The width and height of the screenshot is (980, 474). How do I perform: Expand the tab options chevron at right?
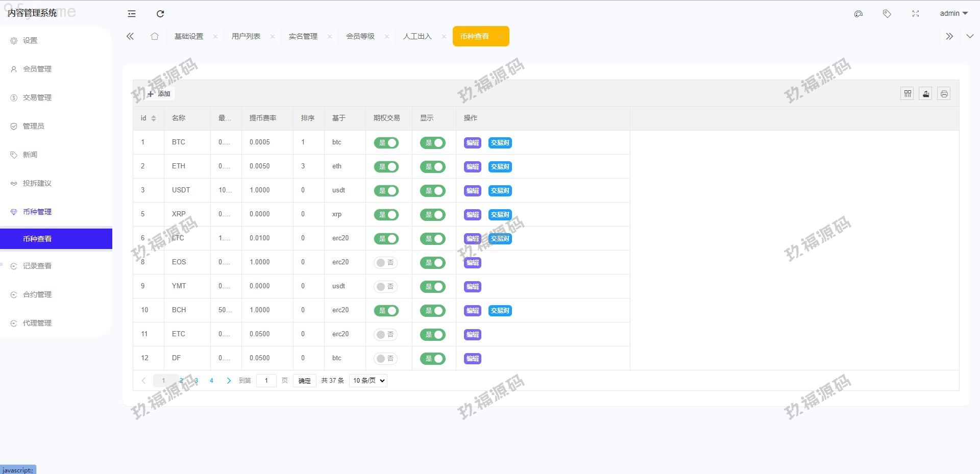point(970,36)
